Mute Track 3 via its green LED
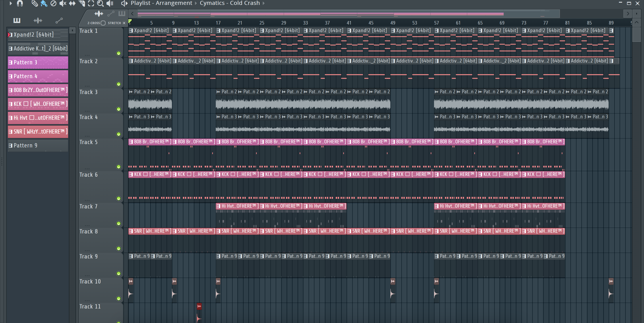 (119, 109)
